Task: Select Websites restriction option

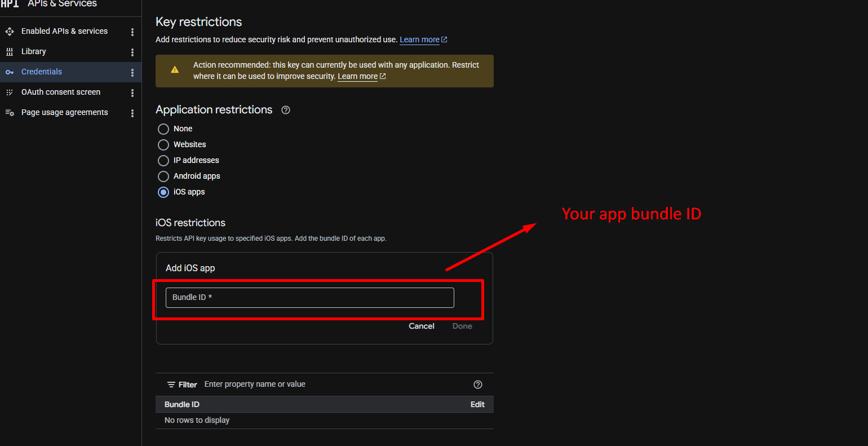Action: (163, 145)
